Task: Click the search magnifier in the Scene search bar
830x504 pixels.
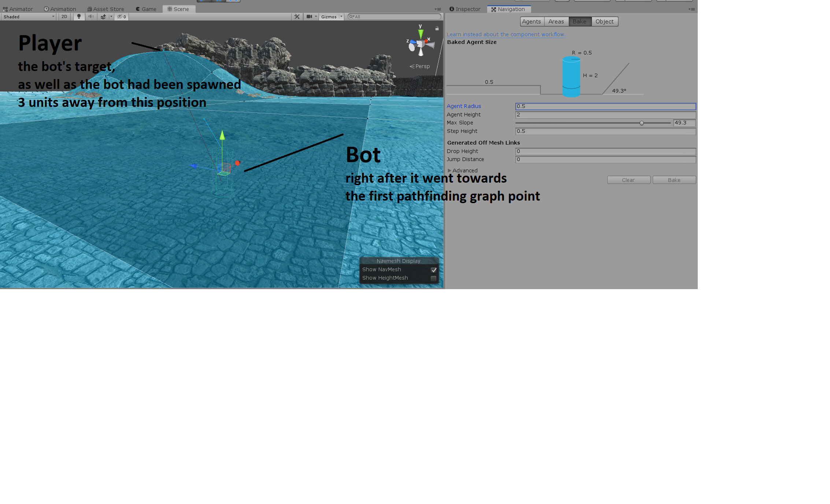Action: [352, 16]
